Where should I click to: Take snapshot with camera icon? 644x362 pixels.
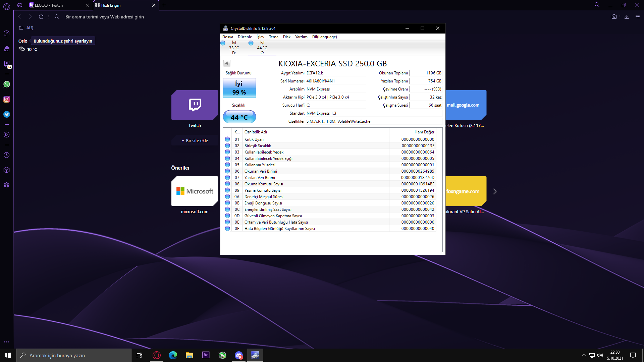click(x=614, y=17)
